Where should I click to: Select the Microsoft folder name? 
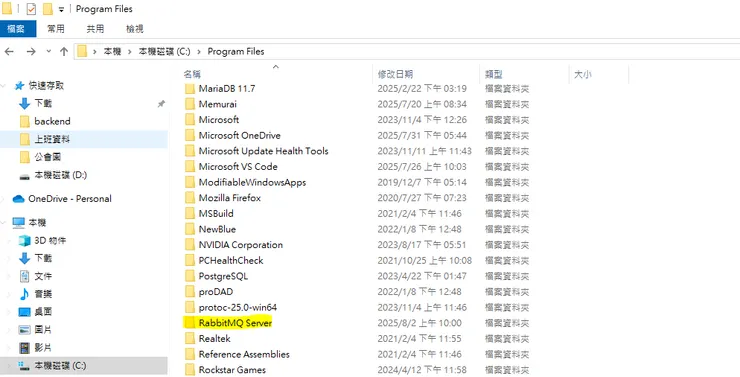(x=219, y=120)
